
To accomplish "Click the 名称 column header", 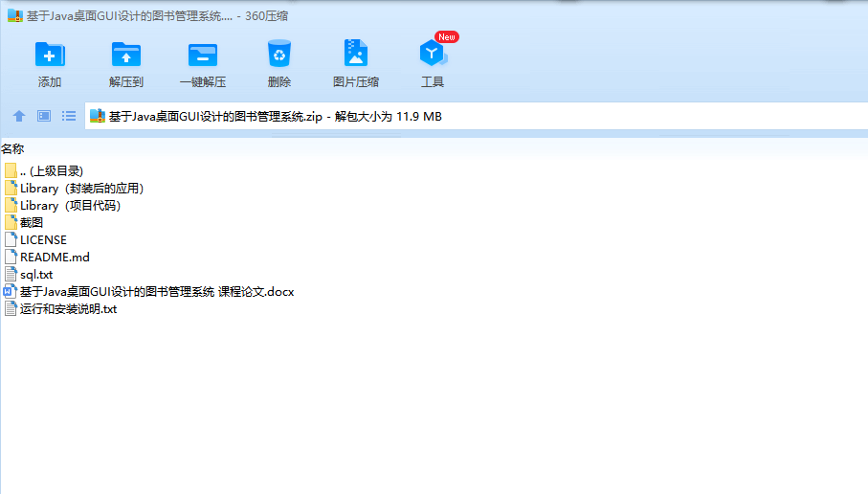I will [12, 149].
